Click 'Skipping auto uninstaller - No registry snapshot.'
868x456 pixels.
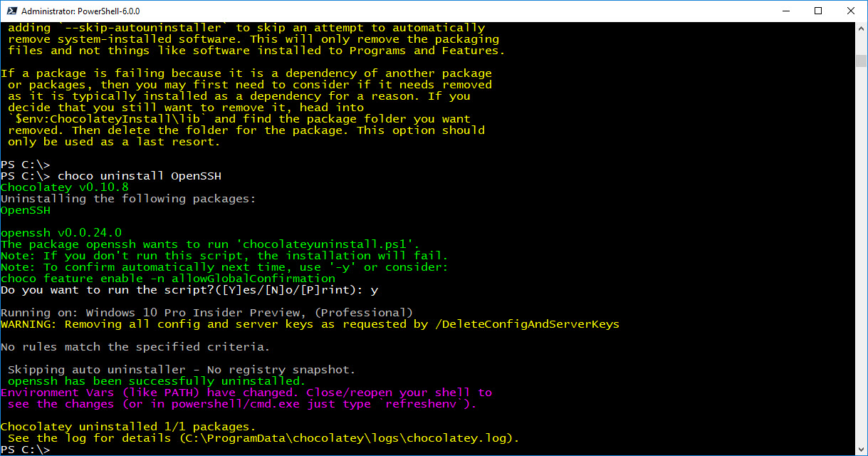182,370
